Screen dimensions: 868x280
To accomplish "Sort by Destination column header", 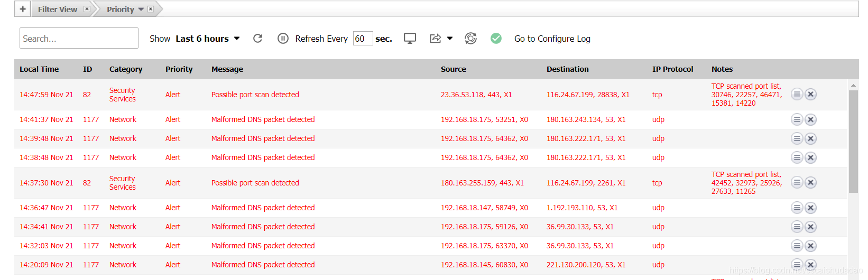I will pyautogui.click(x=568, y=69).
